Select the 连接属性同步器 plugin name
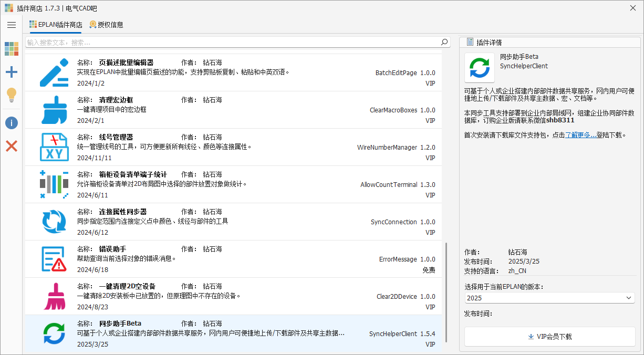Screen dimensions: 644x355 tap(123, 212)
